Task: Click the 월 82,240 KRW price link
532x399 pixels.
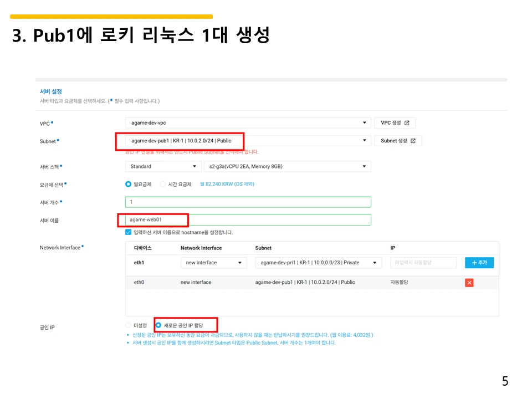Action: 228,183
